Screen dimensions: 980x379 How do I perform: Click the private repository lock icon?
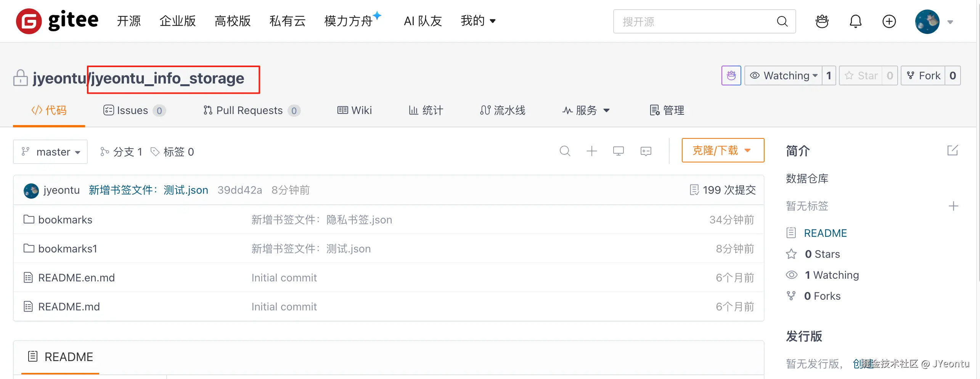pyautogui.click(x=21, y=78)
